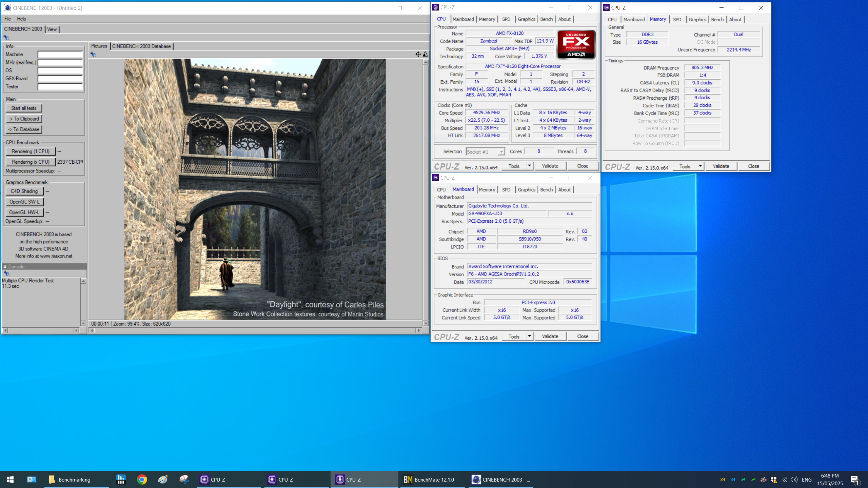Click the AMD FX processor logo in CPU-Z

576,44
